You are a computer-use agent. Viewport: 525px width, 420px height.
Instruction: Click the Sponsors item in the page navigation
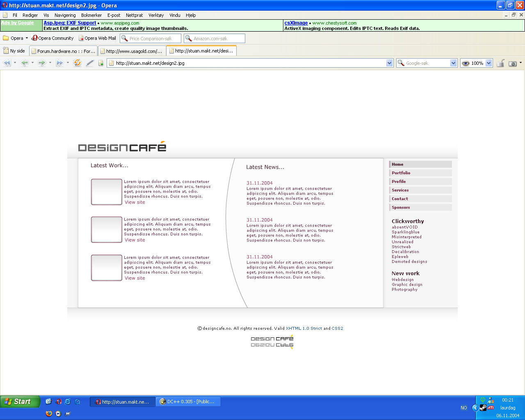420,208
